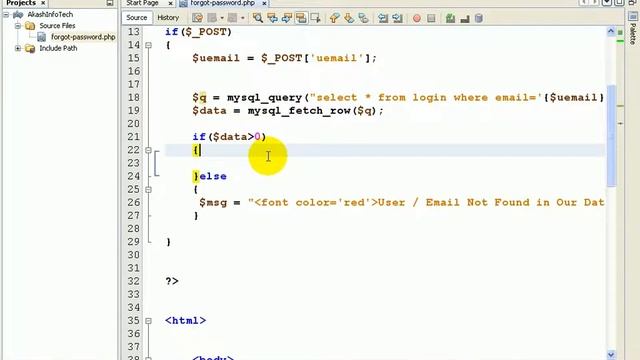Switch to the History view
Viewport: 640px width, 360px height.
coord(168,18)
